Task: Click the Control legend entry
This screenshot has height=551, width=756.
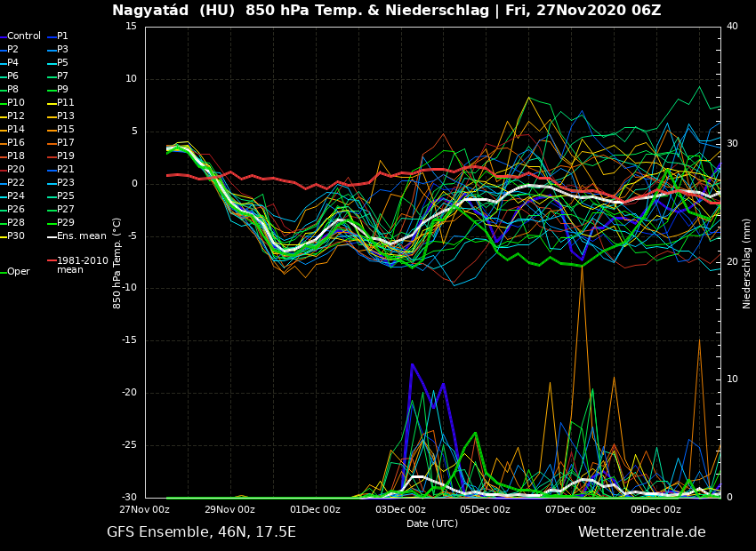Action: pos(24,36)
